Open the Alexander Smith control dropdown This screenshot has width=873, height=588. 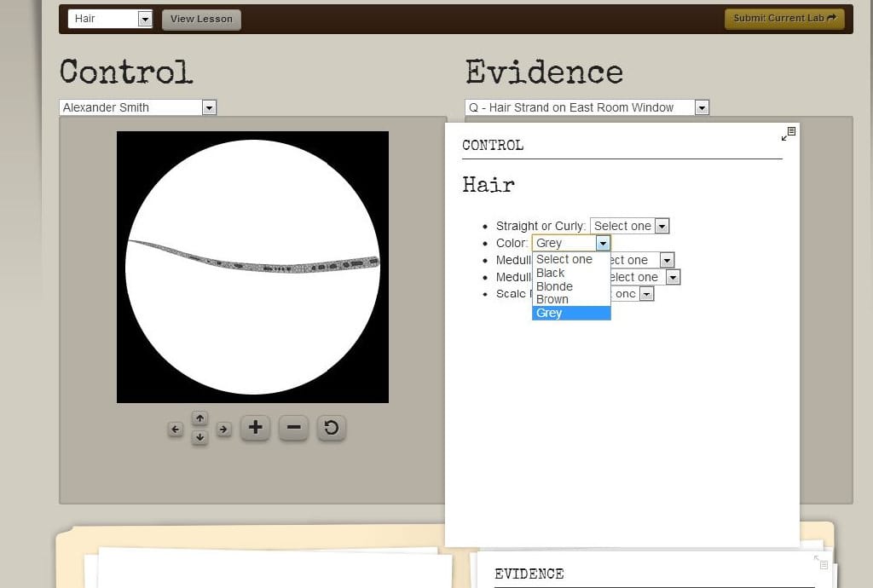pyautogui.click(x=137, y=107)
